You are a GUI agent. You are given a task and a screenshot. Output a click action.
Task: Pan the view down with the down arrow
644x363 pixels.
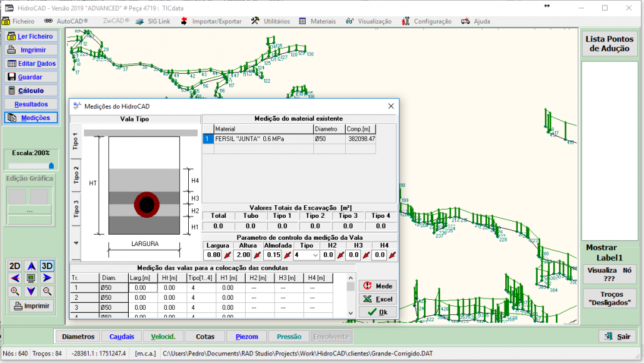[31, 291]
